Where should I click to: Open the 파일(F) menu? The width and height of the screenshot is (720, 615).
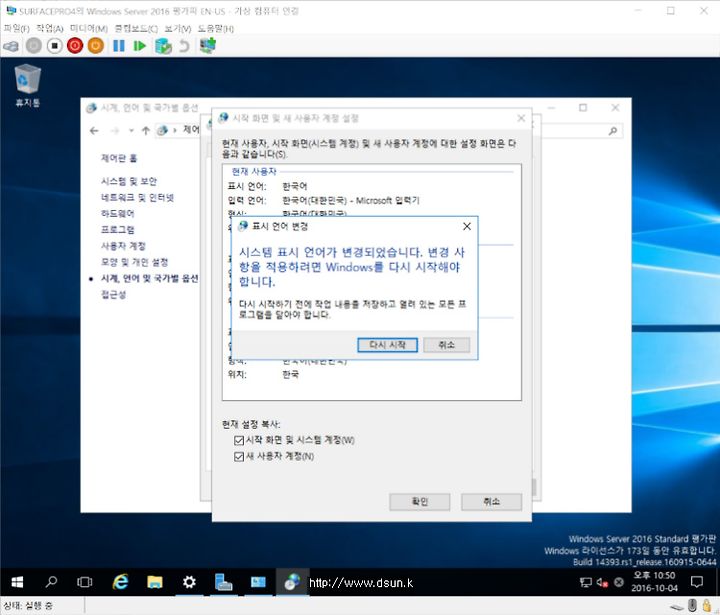pyautogui.click(x=17, y=28)
